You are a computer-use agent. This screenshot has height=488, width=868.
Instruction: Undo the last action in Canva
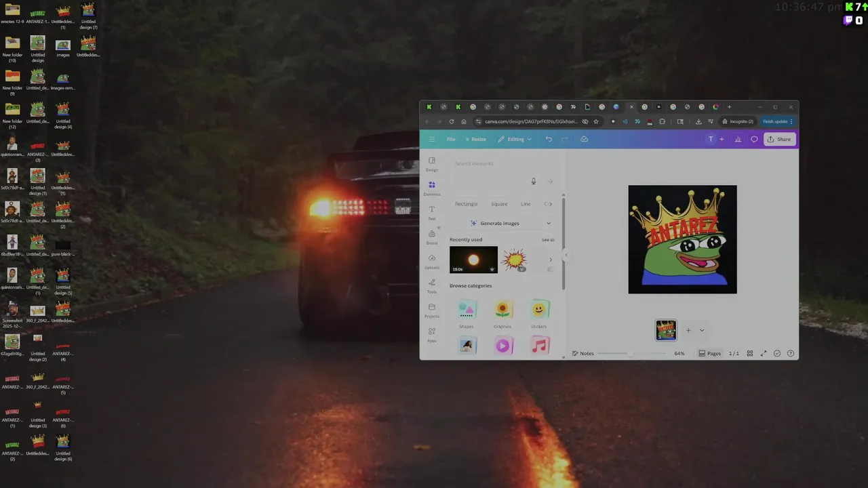point(549,139)
